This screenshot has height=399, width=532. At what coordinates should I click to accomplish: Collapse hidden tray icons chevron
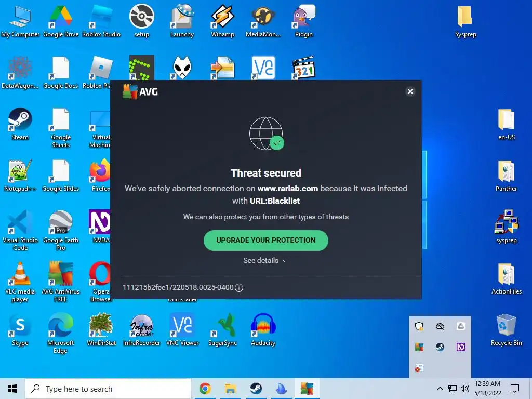coord(440,389)
